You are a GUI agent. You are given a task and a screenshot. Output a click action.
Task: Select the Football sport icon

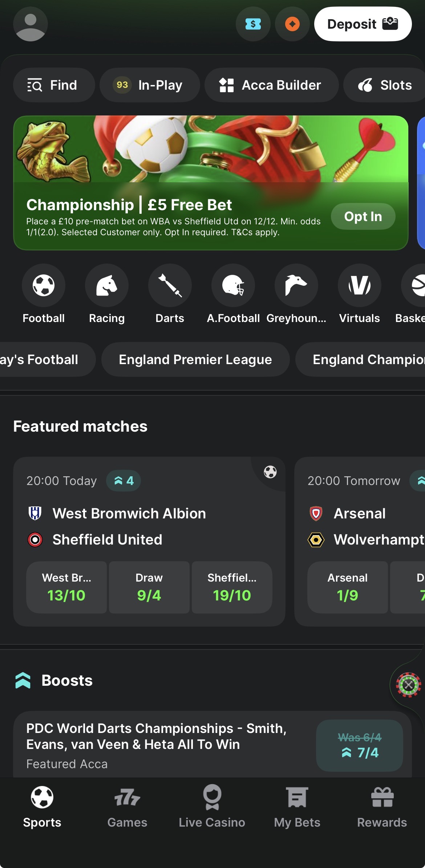[x=44, y=286]
